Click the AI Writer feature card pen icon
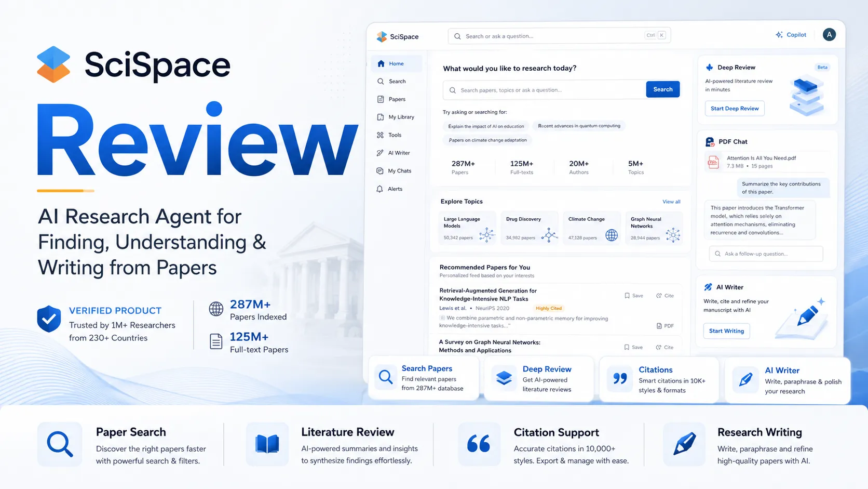Image resolution: width=868 pixels, height=489 pixels. click(745, 379)
